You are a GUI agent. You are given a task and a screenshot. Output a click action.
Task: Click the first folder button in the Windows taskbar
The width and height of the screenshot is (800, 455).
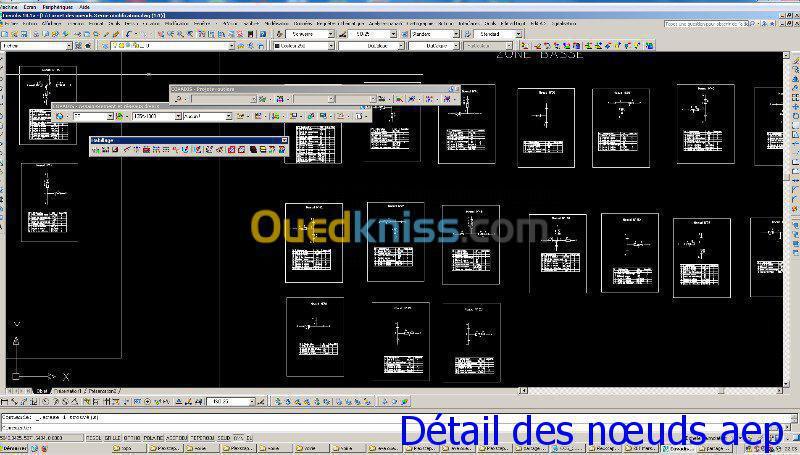pyautogui.click(x=128, y=448)
